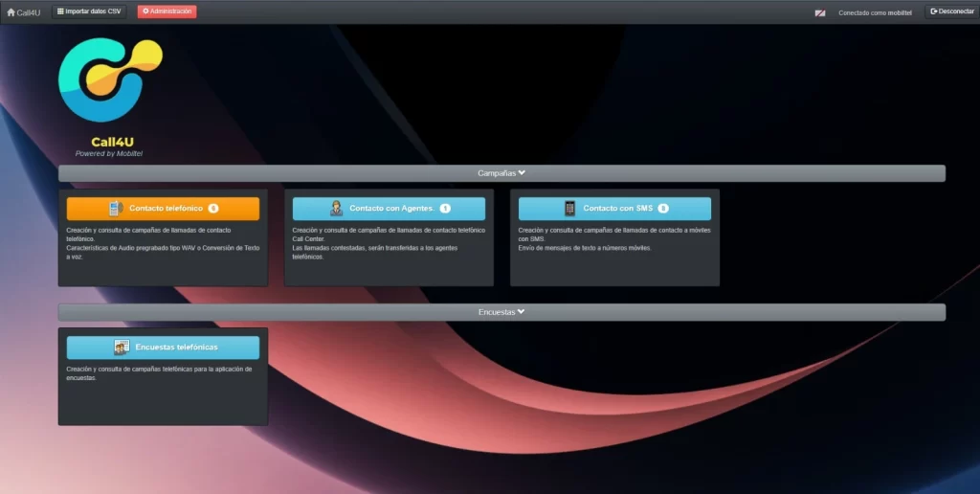The width and height of the screenshot is (980, 494).
Task: Click the flag icon near Conectado
Action: (820, 12)
